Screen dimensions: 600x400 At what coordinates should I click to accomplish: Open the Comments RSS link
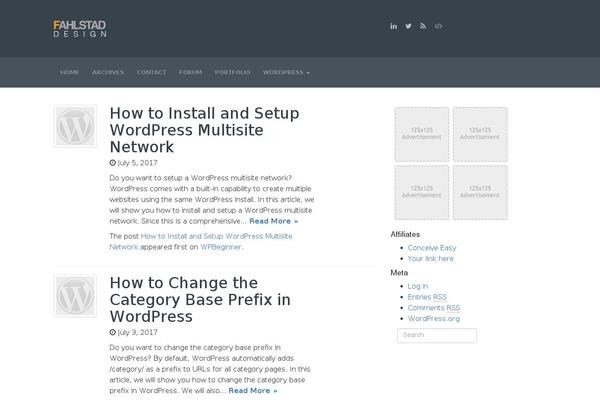point(434,307)
